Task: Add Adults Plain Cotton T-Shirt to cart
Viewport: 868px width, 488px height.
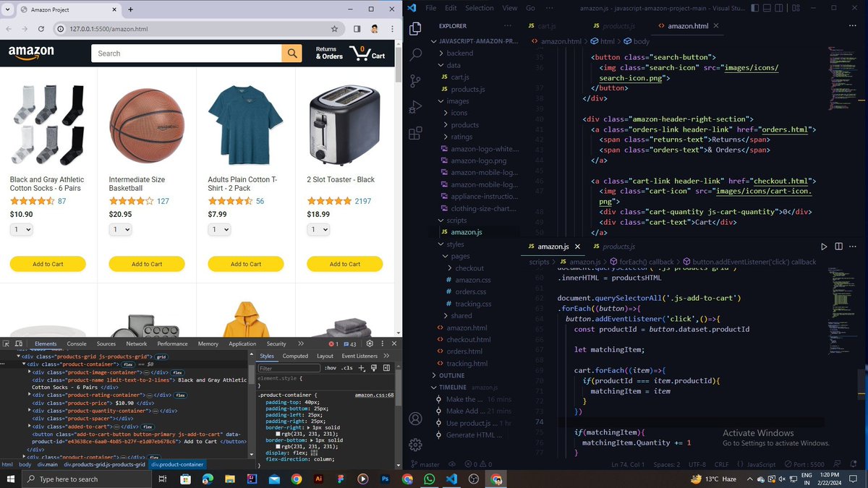Action: [x=246, y=264]
